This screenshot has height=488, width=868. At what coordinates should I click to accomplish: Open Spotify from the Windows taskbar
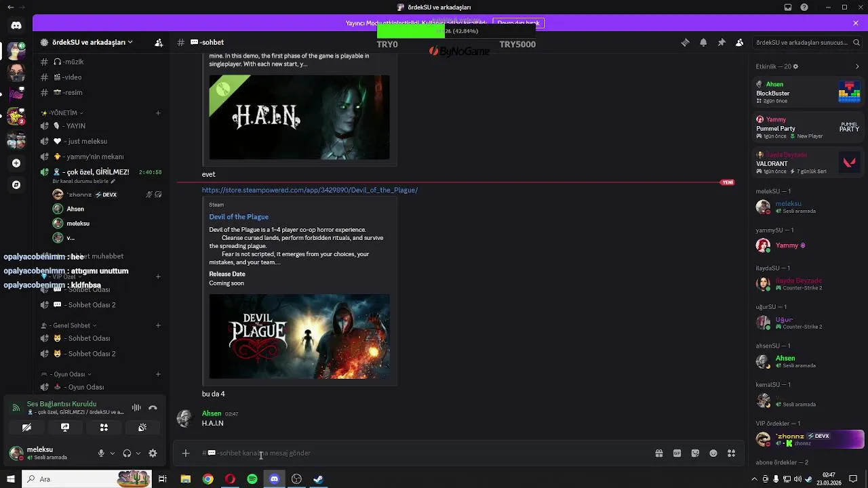point(252,479)
